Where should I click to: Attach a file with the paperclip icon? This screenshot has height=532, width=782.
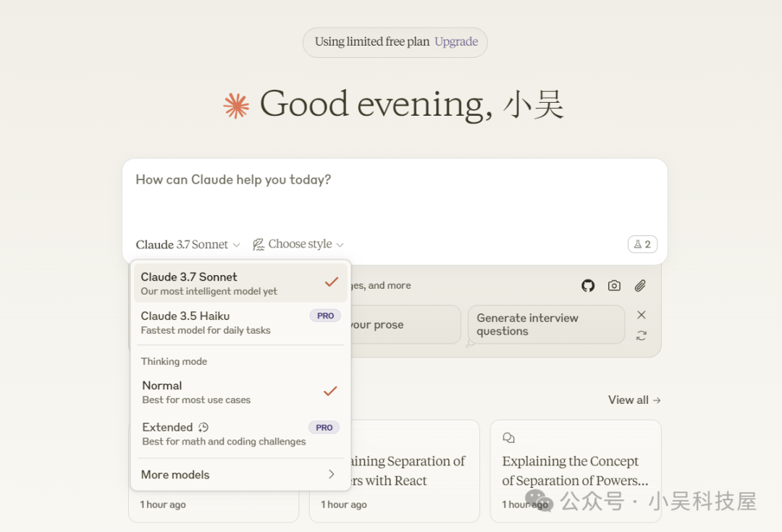640,286
